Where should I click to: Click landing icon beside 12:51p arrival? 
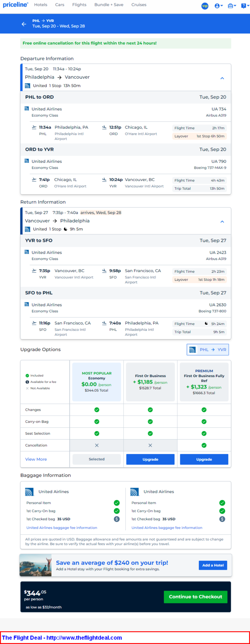104,127
